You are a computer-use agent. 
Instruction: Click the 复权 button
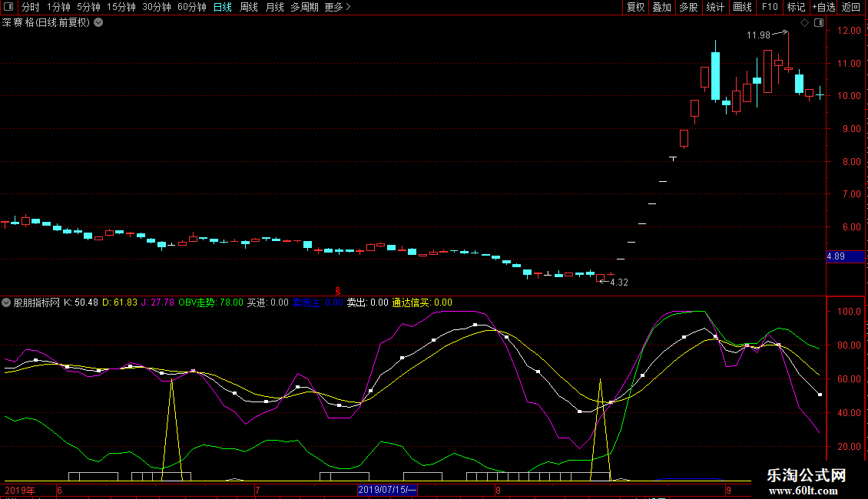pyautogui.click(x=635, y=7)
